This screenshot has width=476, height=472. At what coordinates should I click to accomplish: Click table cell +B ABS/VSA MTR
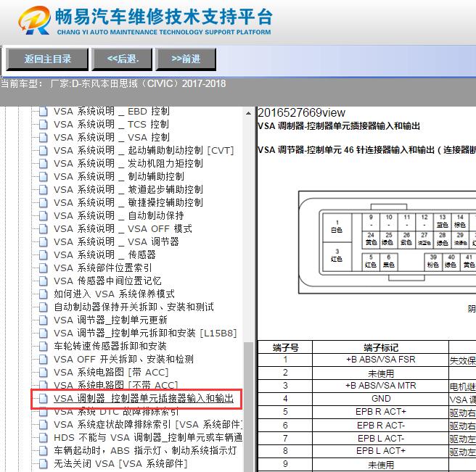(381, 386)
